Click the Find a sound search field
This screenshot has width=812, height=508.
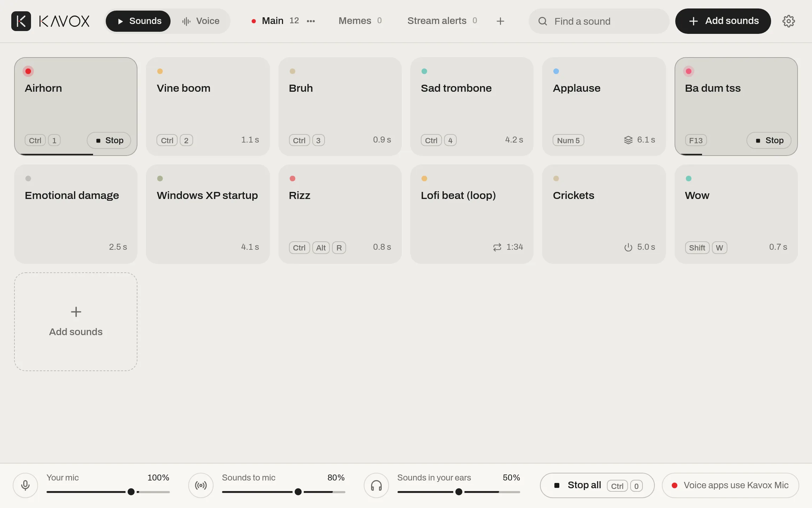tap(599, 21)
